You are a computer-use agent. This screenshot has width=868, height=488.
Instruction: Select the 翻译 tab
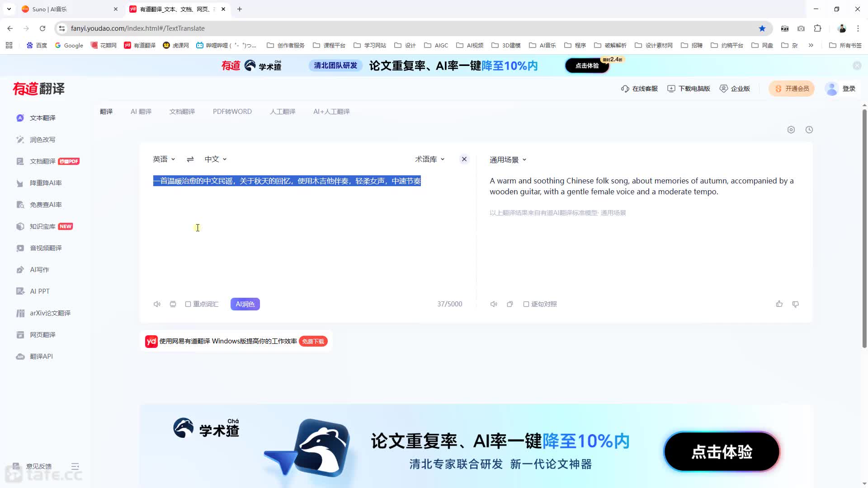106,112
